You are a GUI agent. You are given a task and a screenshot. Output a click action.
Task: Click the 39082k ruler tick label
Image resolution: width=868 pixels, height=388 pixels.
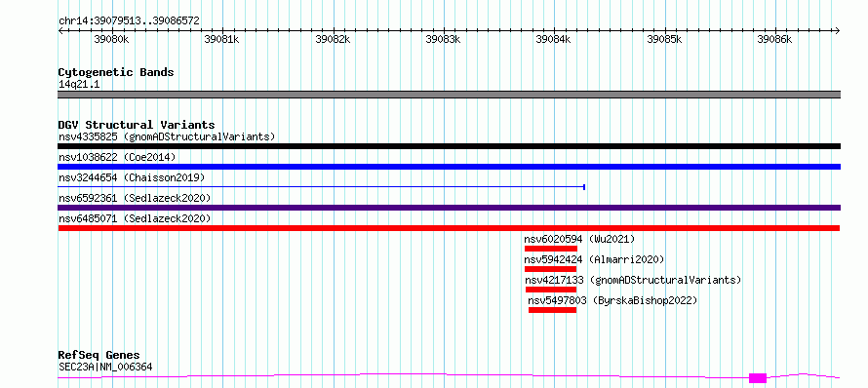click(333, 39)
